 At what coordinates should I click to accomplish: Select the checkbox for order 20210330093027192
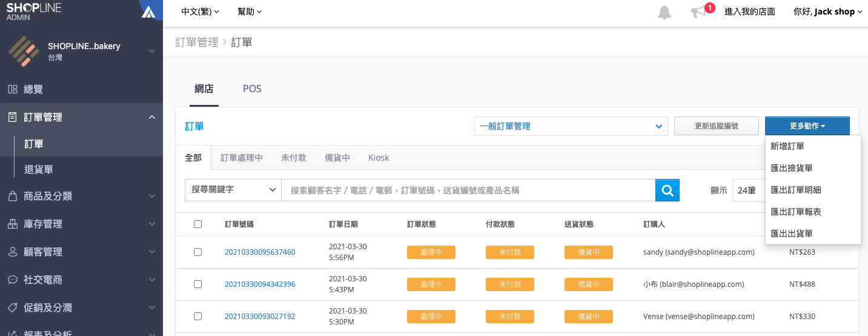pyautogui.click(x=197, y=316)
